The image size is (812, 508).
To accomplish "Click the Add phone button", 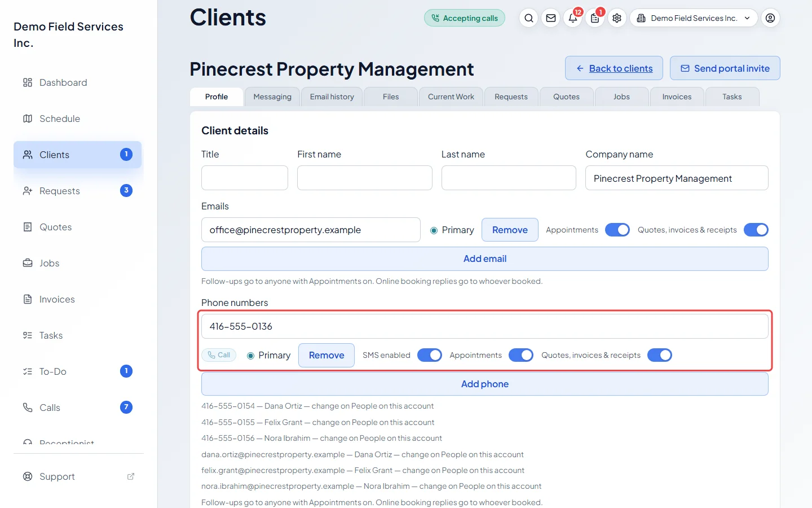I will point(485,384).
